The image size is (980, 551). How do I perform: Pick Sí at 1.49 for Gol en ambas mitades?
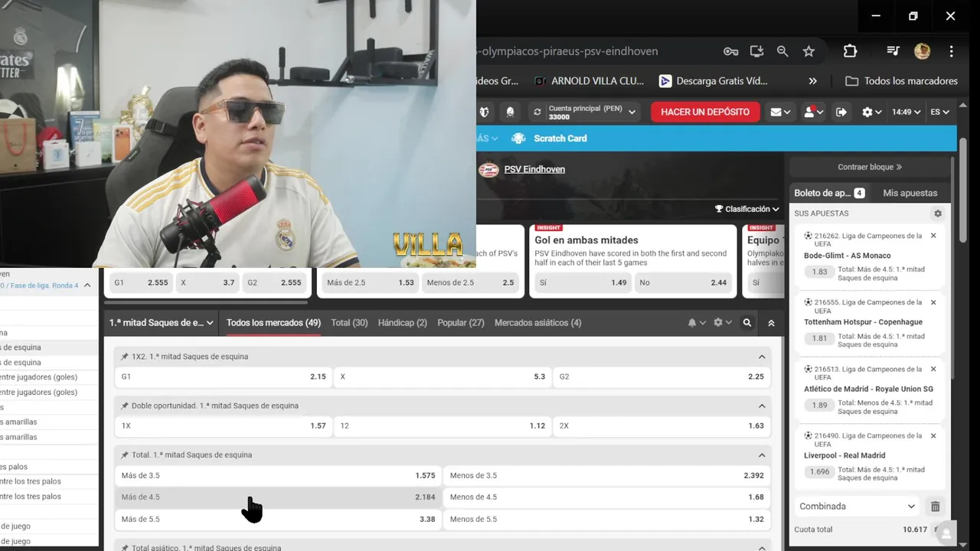tap(583, 282)
